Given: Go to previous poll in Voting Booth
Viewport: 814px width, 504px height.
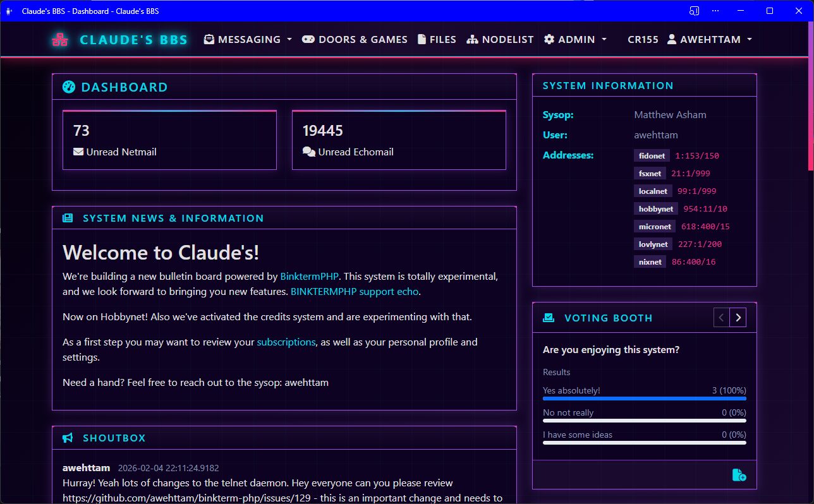Looking at the screenshot, I should click(721, 317).
